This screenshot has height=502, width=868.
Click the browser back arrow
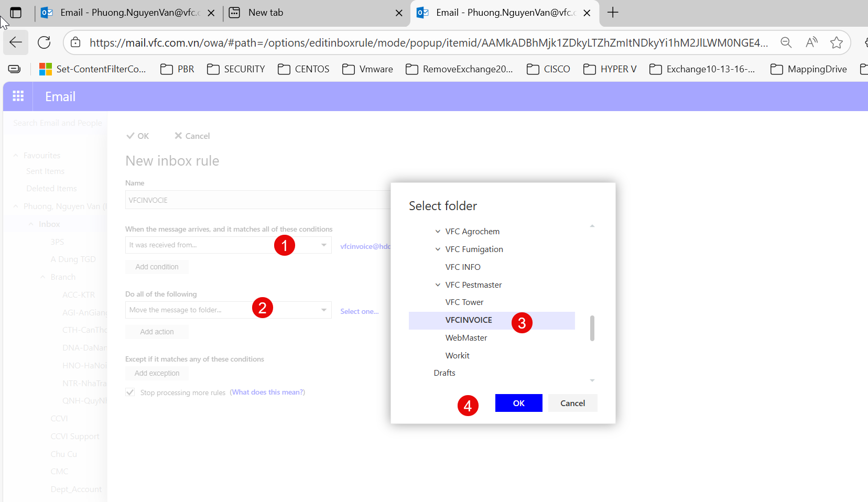16,42
